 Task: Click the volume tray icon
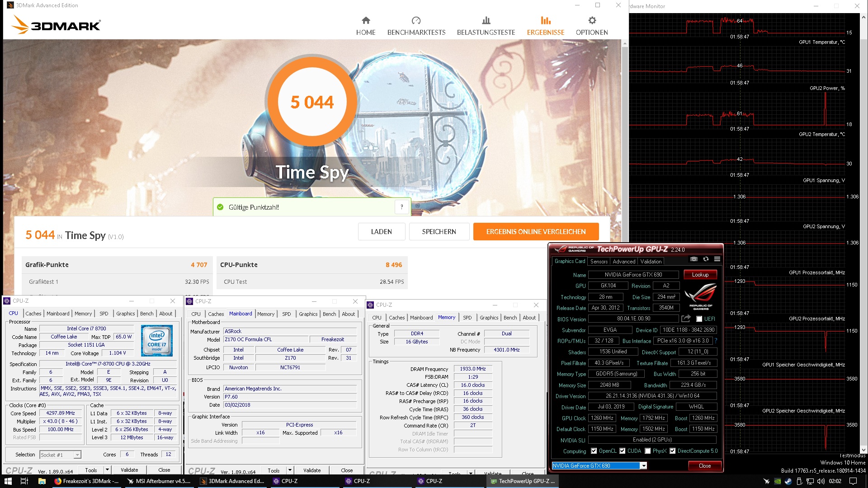(x=821, y=481)
